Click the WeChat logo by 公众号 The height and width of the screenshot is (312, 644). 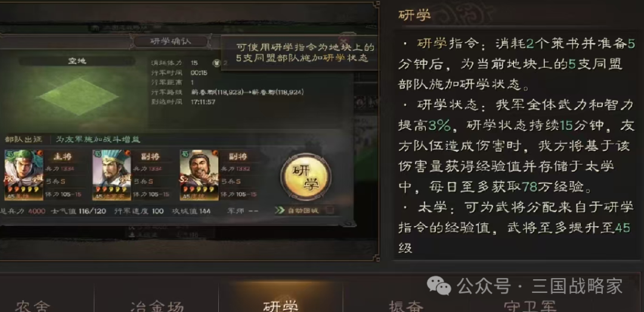coord(439,286)
